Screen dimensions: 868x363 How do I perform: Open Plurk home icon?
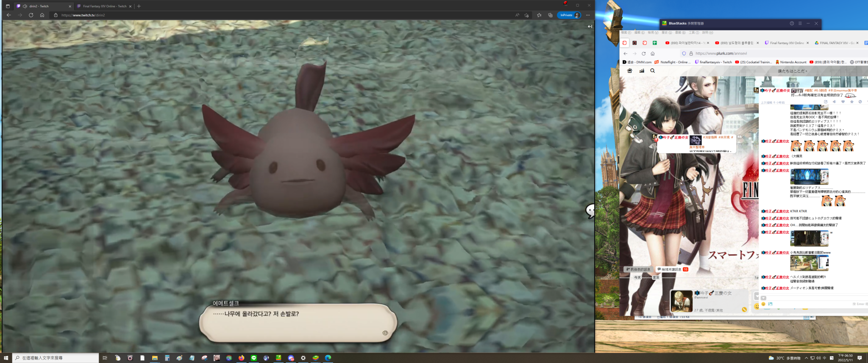click(x=629, y=71)
